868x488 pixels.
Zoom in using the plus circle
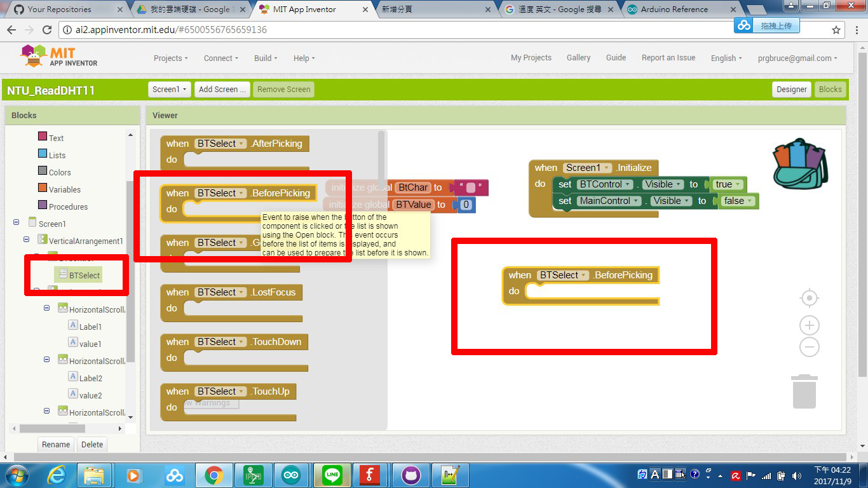point(809,325)
